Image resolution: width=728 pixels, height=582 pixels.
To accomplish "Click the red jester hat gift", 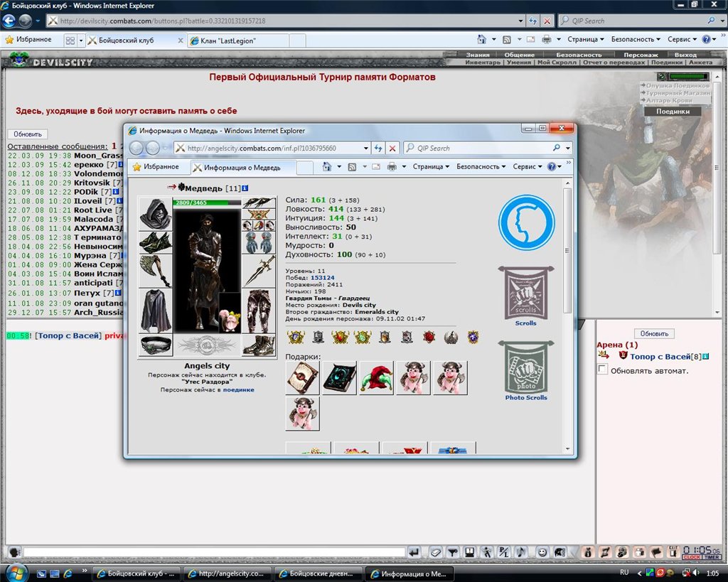I will 377,378.
